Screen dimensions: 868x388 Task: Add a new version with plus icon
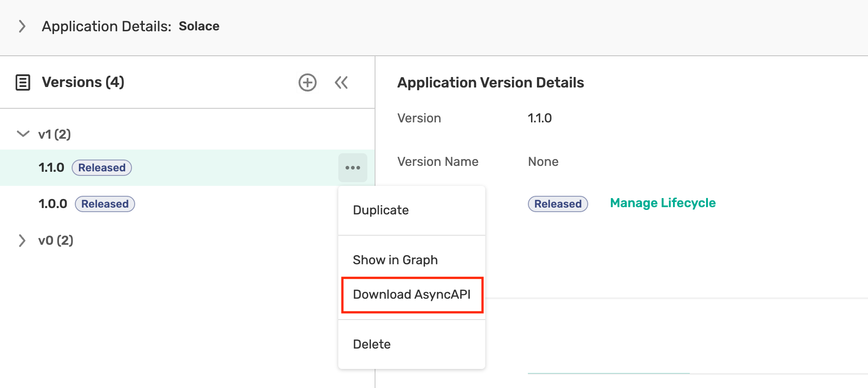[307, 82]
